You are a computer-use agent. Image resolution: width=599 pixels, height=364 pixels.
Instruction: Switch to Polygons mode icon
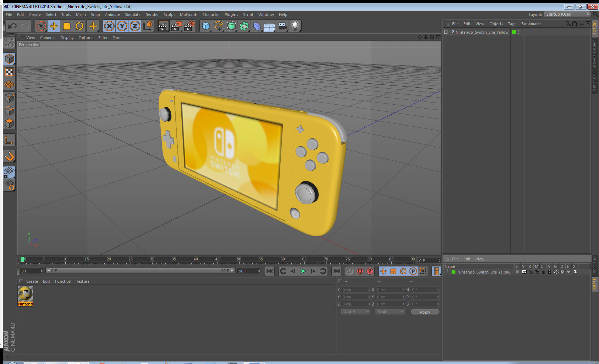9,123
